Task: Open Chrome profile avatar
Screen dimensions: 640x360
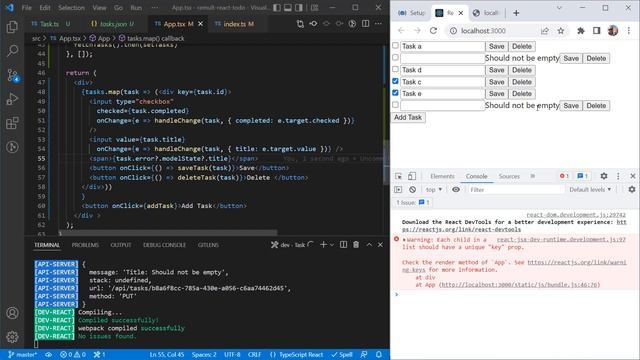Action: click(613, 31)
